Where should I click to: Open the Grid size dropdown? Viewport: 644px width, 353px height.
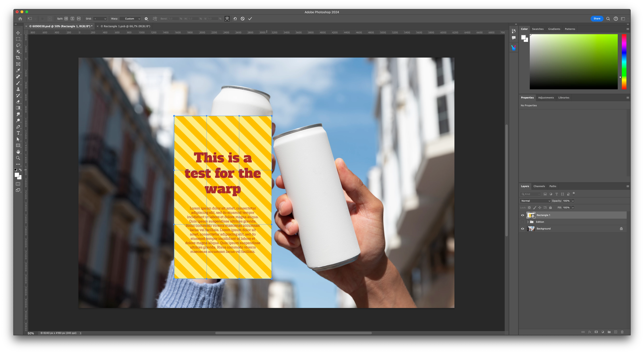(100, 19)
